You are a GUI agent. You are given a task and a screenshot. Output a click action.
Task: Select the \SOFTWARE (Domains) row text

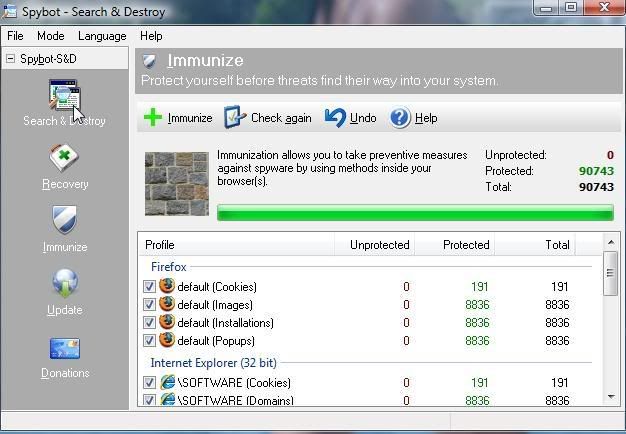(x=236, y=400)
